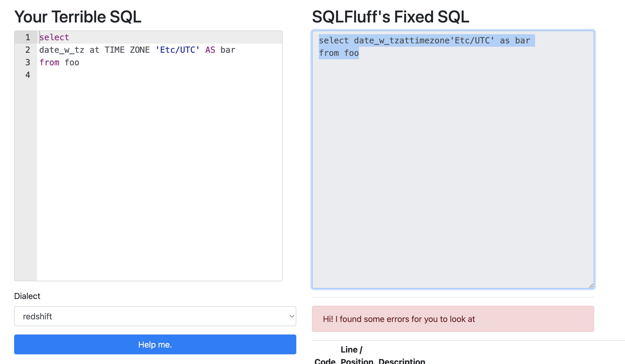The image size is (625, 364).
Task: Click the "Dialect" label above the selector
Action: click(27, 296)
